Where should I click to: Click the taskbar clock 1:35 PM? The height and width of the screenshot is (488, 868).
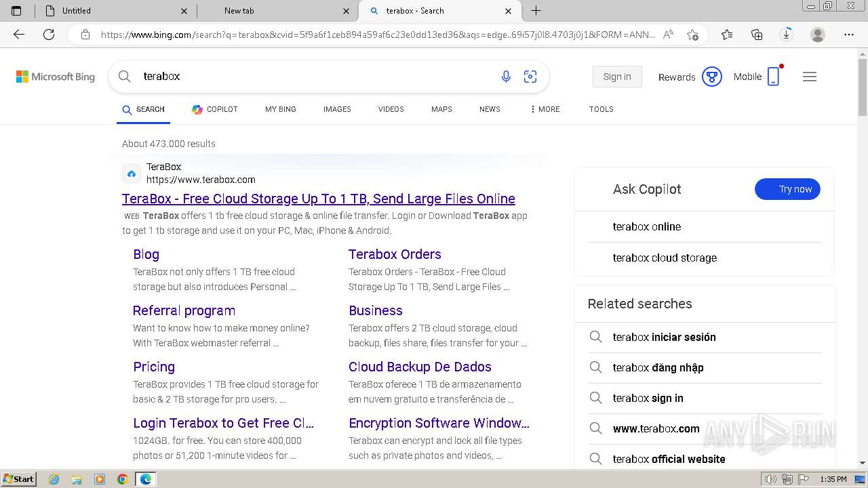tap(833, 479)
